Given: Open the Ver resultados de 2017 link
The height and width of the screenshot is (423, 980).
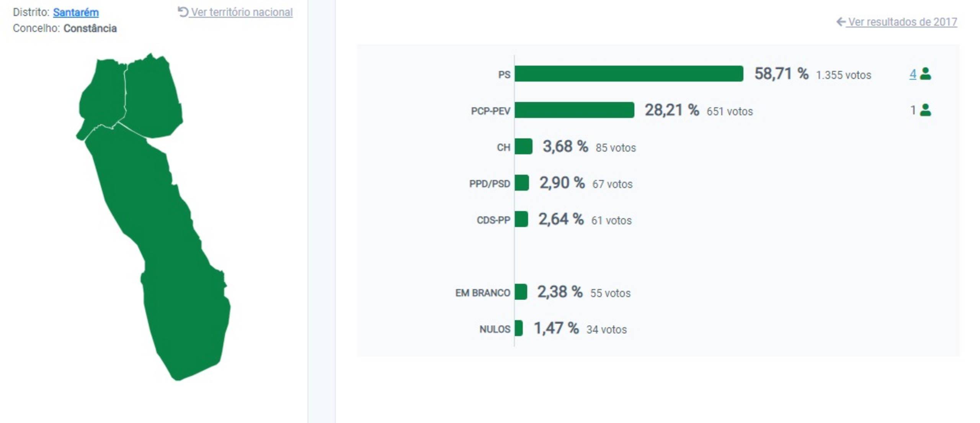Looking at the screenshot, I should point(902,22).
